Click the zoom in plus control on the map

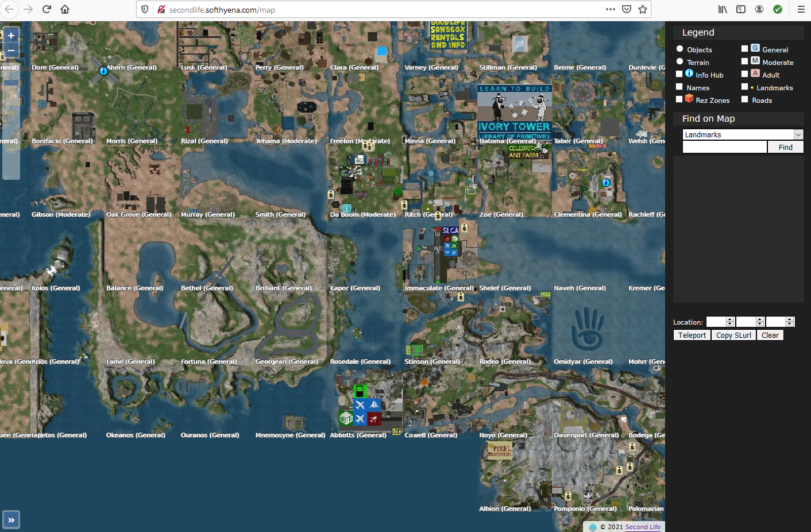(11, 36)
